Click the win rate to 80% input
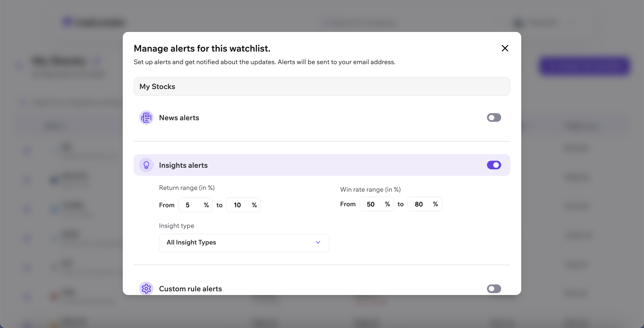Viewport: 644px width, 328px height. [x=424, y=204]
